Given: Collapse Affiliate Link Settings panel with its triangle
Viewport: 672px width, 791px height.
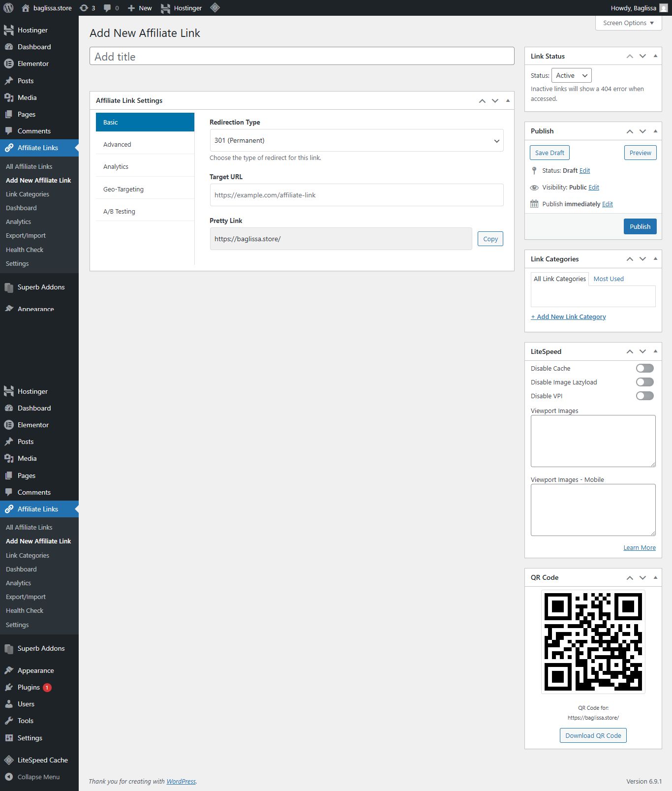Looking at the screenshot, I should (x=508, y=100).
